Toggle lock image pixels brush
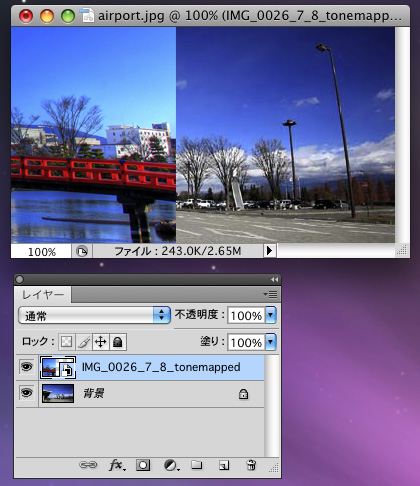 (84, 342)
